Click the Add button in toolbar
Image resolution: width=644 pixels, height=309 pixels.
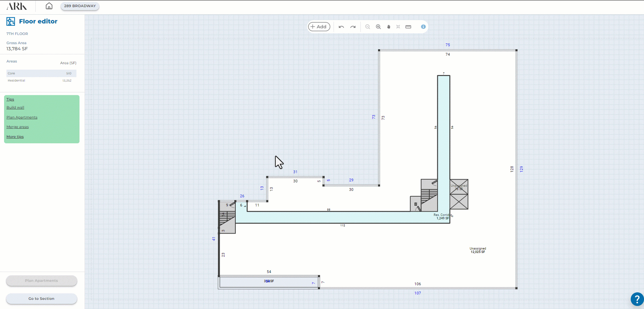tap(319, 26)
